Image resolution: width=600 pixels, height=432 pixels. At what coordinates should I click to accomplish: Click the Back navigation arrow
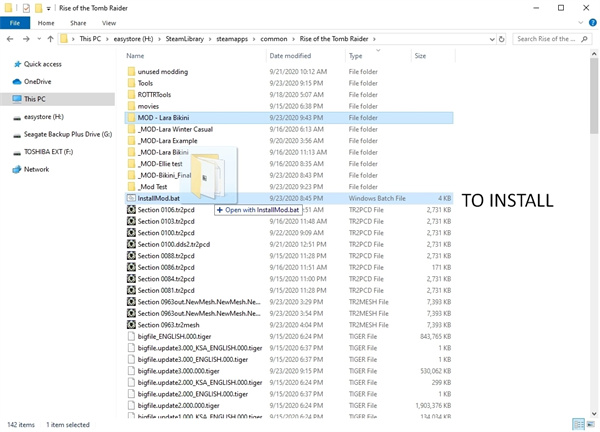coord(10,39)
